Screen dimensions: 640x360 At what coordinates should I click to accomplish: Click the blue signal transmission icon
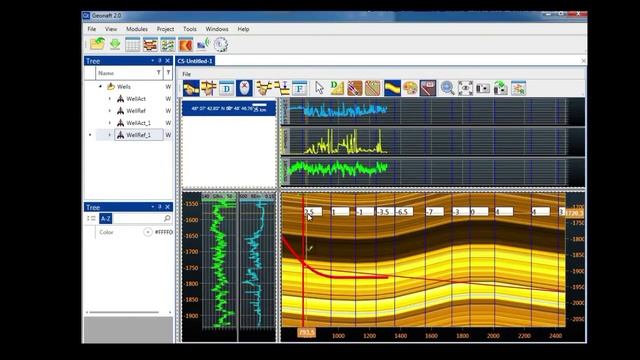tap(203, 44)
